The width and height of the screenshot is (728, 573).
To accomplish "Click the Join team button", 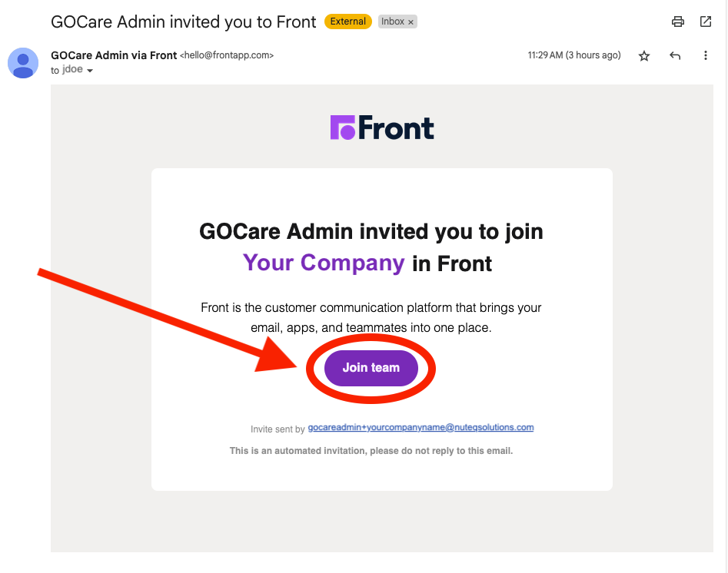I will tap(371, 368).
